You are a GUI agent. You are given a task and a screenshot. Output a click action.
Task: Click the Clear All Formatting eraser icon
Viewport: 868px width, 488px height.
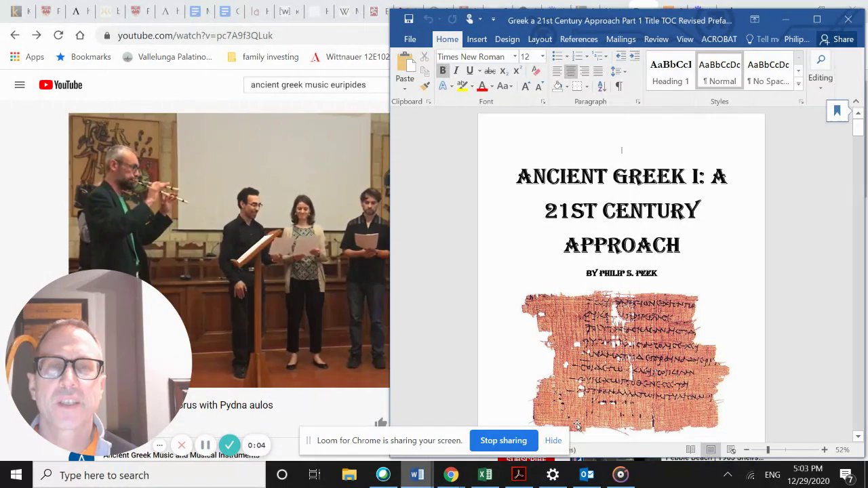pos(536,71)
